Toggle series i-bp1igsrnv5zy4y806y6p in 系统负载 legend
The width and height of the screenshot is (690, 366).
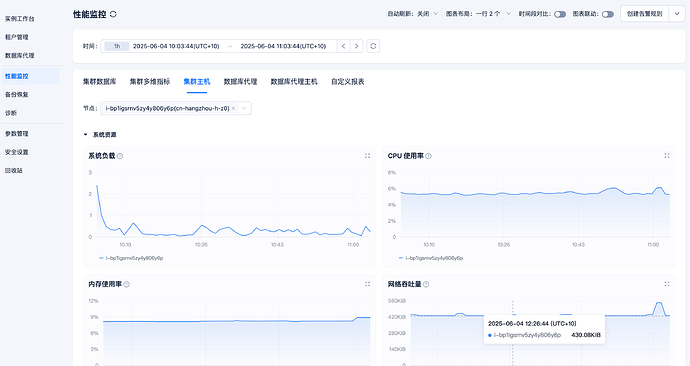coord(131,258)
